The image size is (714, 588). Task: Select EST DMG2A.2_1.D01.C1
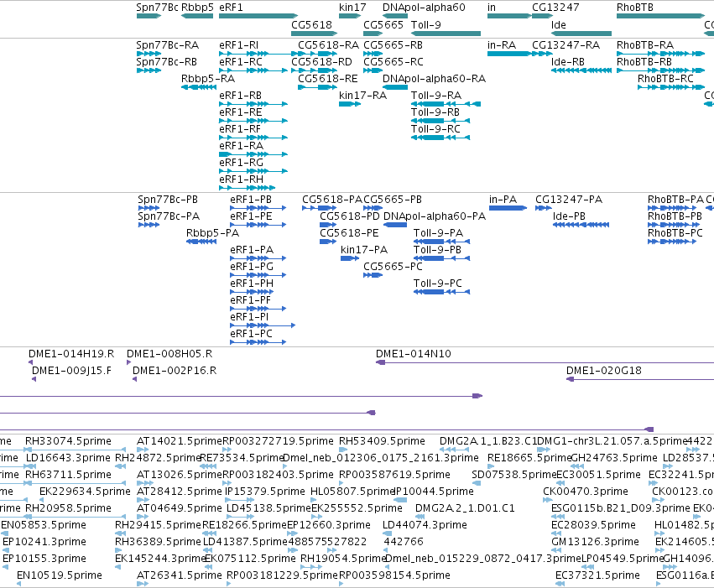click(x=465, y=508)
